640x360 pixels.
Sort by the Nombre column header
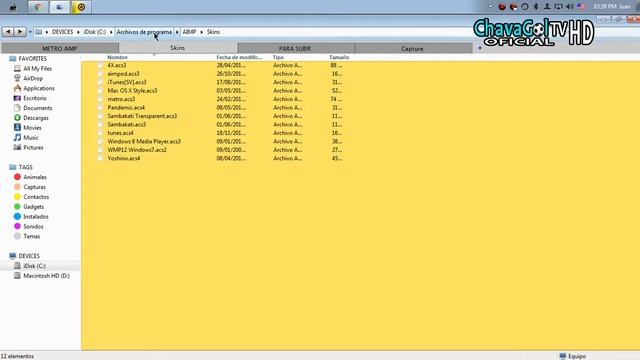click(x=118, y=58)
